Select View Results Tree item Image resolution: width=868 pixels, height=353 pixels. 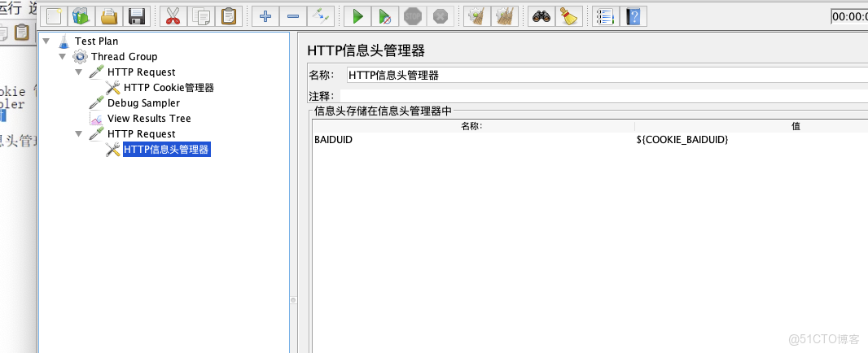[x=149, y=119]
